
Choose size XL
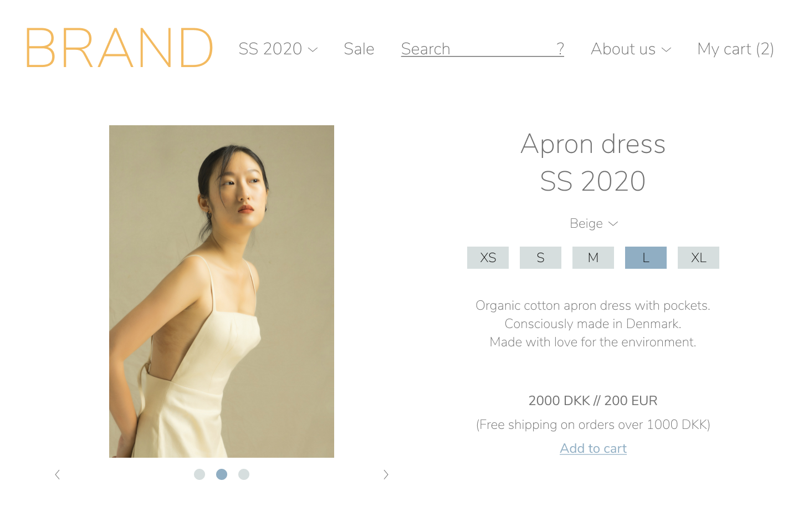[x=698, y=258]
